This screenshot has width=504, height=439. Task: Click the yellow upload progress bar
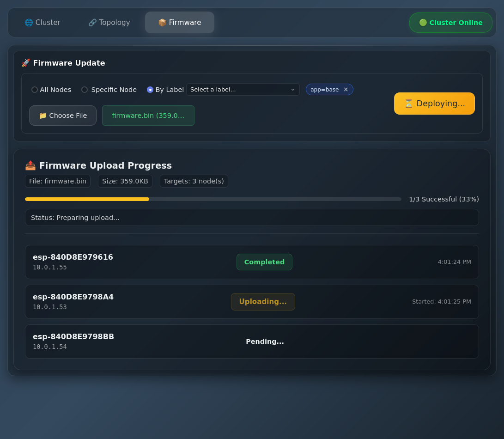tap(87, 199)
